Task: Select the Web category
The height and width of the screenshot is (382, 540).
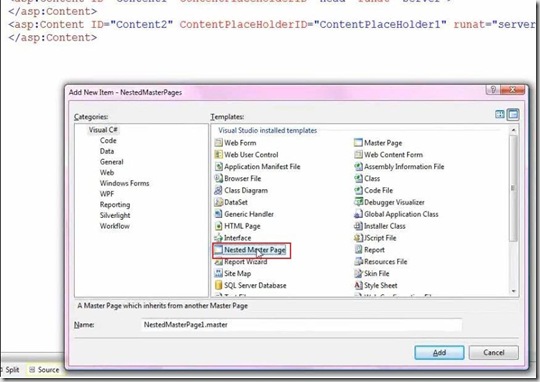Action: [x=107, y=173]
